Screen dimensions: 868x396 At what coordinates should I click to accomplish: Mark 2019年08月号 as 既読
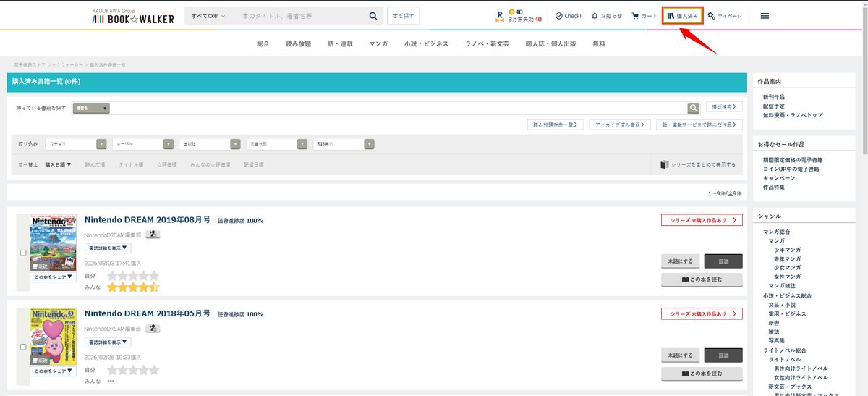723,261
